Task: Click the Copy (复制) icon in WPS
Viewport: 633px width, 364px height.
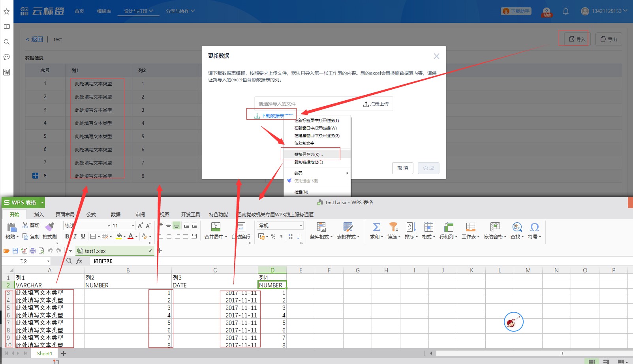Action: click(x=25, y=236)
